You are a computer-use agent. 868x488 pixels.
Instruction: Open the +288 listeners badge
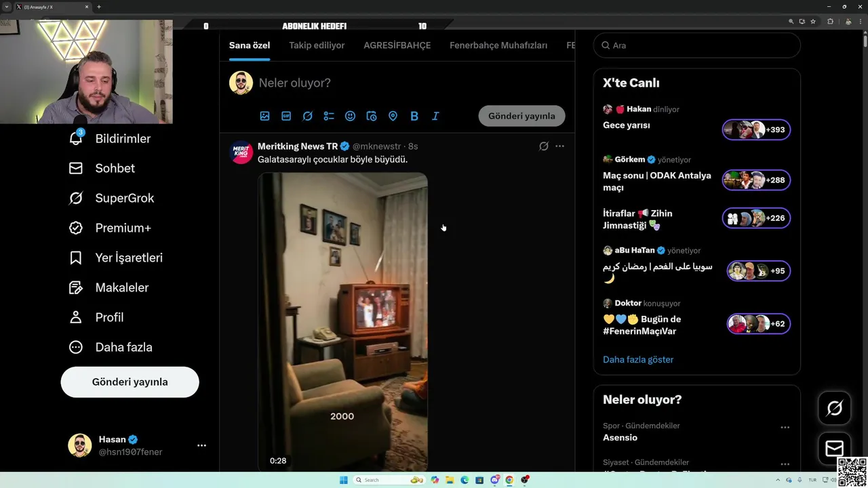[756, 180]
